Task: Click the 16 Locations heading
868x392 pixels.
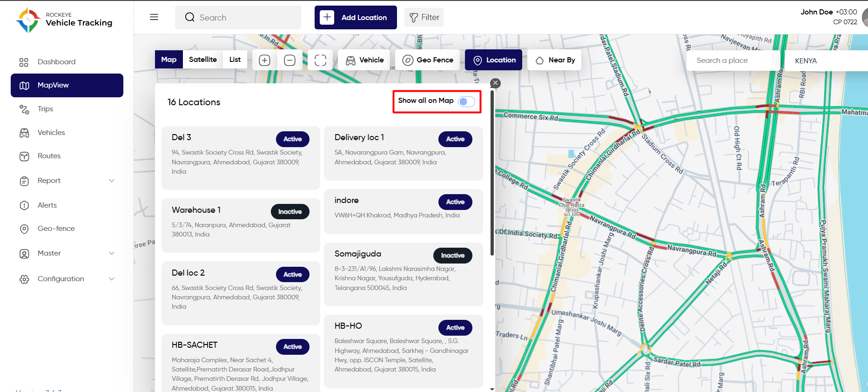Action: coord(194,102)
